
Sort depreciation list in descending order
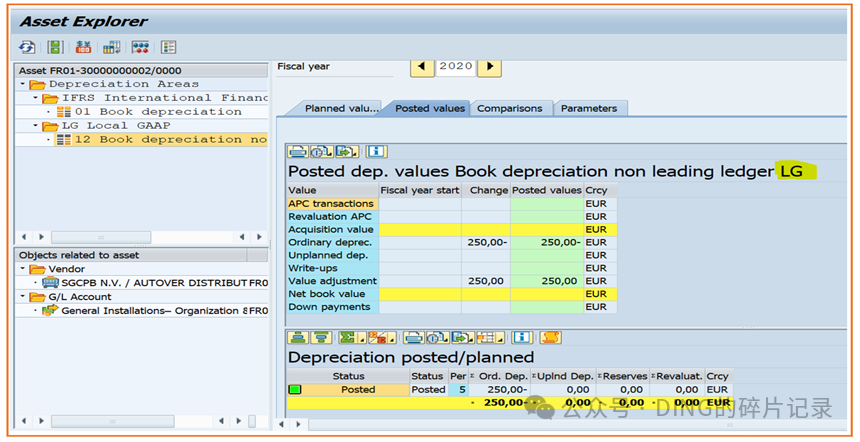(321, 337)
